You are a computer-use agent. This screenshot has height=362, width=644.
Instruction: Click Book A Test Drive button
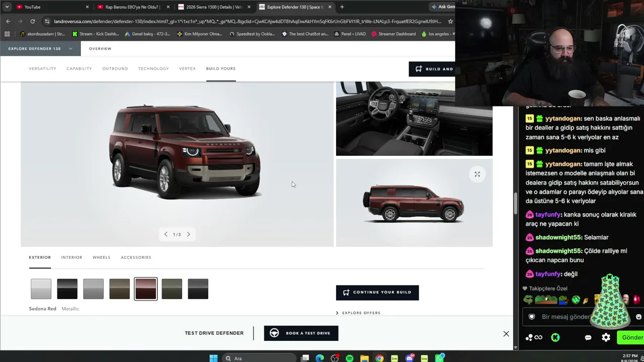tap(301, 333)
